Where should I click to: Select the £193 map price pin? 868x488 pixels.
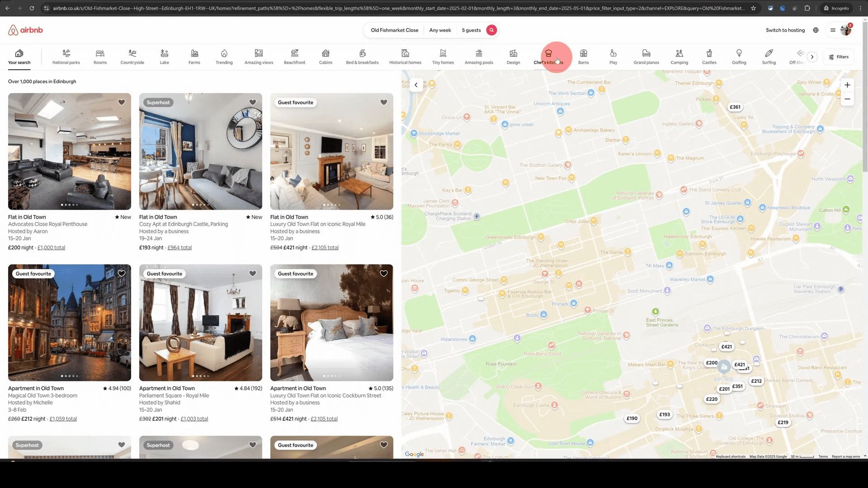665,414
